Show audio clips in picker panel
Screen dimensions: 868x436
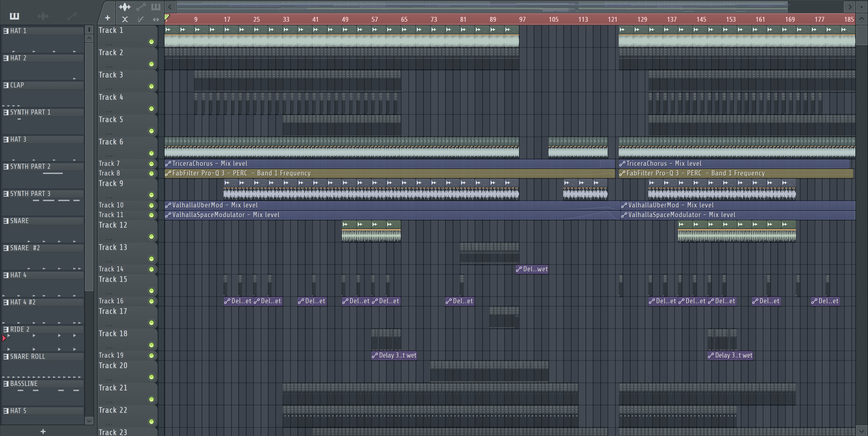pos(43,16)
